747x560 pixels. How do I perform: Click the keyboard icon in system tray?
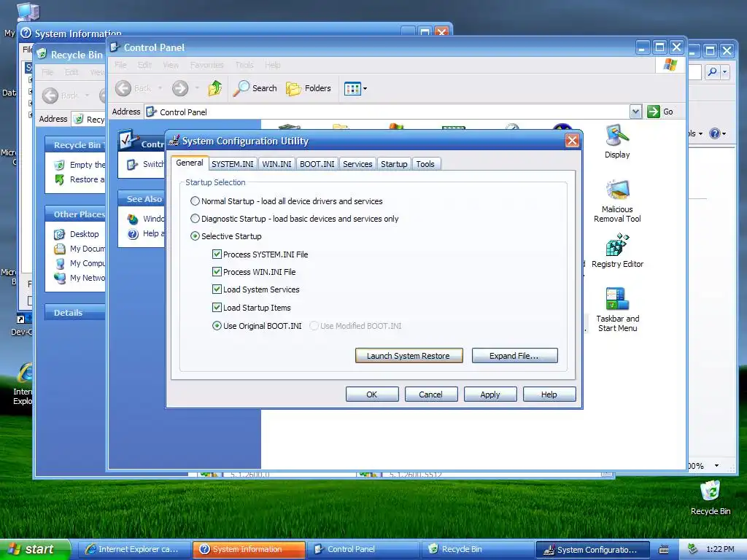tap(664, 550)
